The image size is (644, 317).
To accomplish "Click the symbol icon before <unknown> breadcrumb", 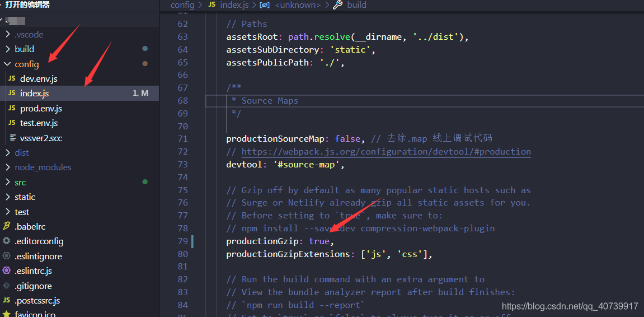I will (x=265, y=5).
